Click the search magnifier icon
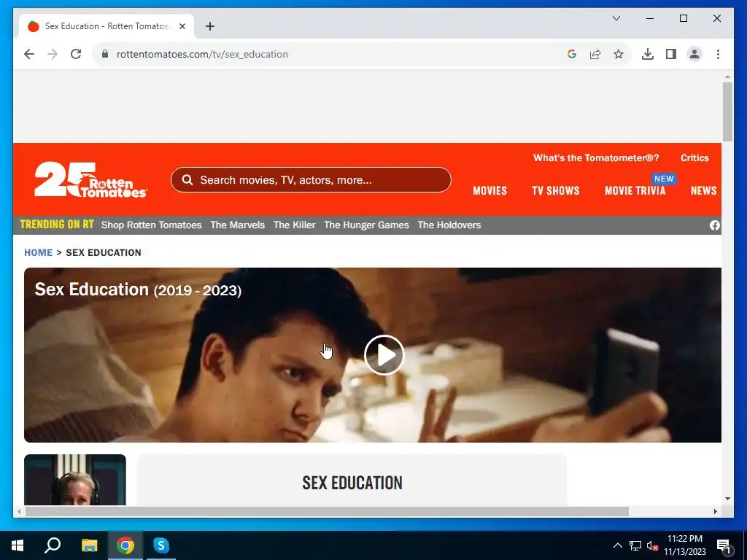The width and height of the screenshot is (747, 560). (x=187, y=180)
